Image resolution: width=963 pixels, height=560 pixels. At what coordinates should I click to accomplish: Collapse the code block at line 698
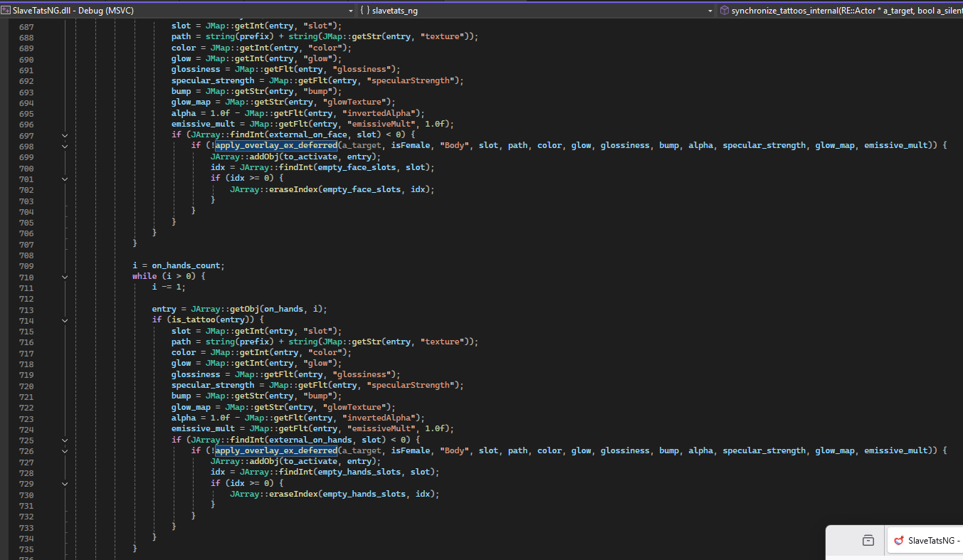[x=65, y=146]
